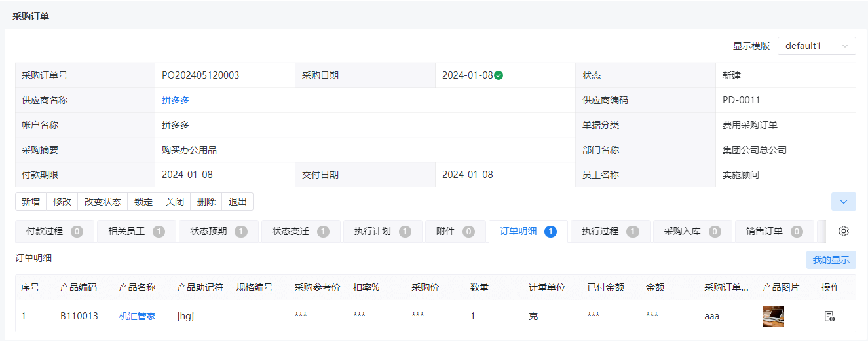
Task: Open the 销售订单 tab
Action: (774, 231)
